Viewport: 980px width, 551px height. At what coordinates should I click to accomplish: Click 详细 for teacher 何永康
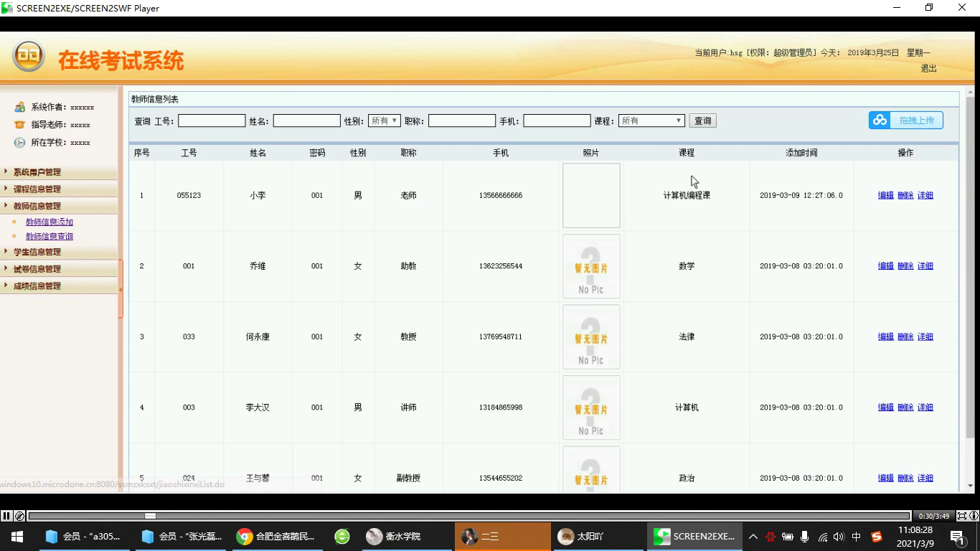click(925, 336)
